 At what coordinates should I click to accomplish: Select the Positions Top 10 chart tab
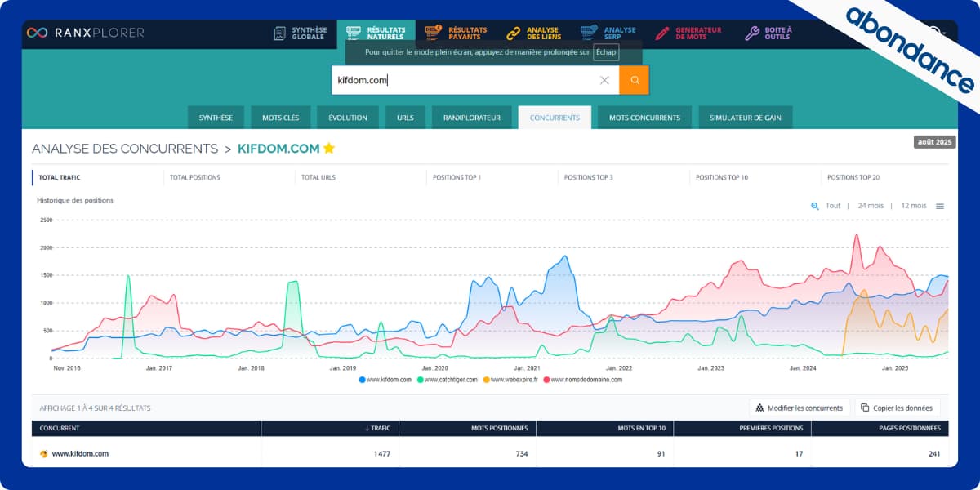[721, 177]
